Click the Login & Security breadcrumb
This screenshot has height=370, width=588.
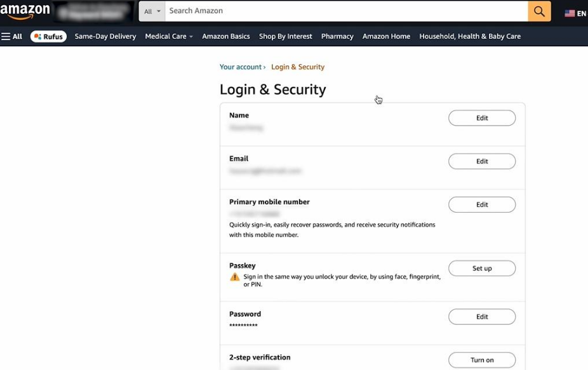click(x=298, y=67)
